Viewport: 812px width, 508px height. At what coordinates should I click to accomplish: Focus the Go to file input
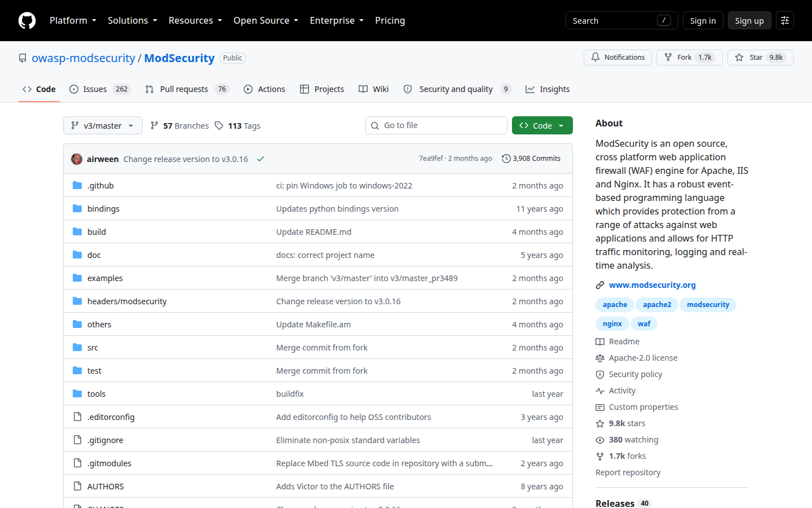pos(436,125)
